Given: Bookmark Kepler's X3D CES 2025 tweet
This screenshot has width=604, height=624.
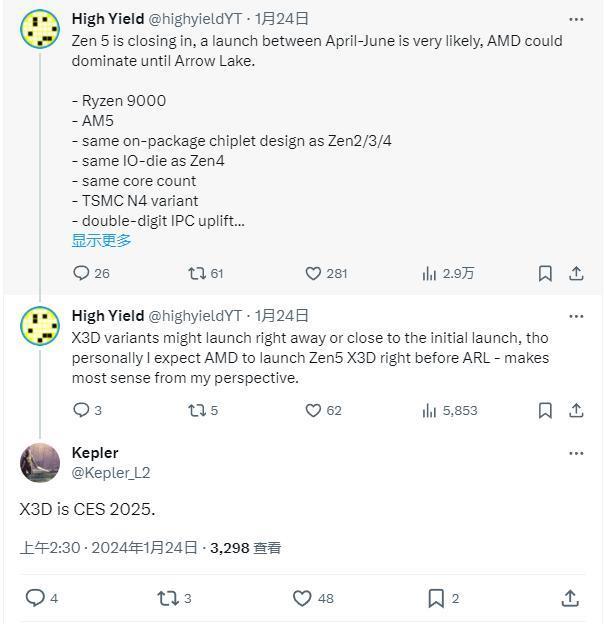Looking at the screenshot, I should (436, 598).
